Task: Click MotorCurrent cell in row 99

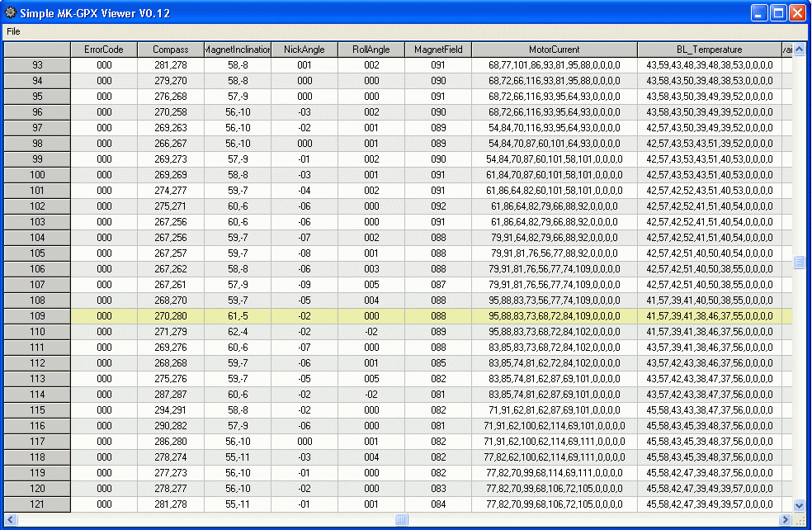Action: (555, 159)
